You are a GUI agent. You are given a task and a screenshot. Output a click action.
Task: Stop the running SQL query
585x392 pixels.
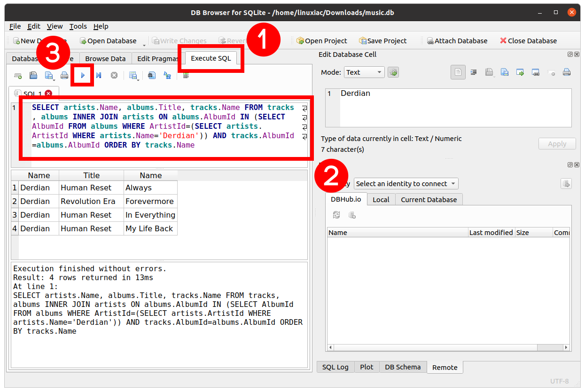pyautogui.click(x=114, y=75)
